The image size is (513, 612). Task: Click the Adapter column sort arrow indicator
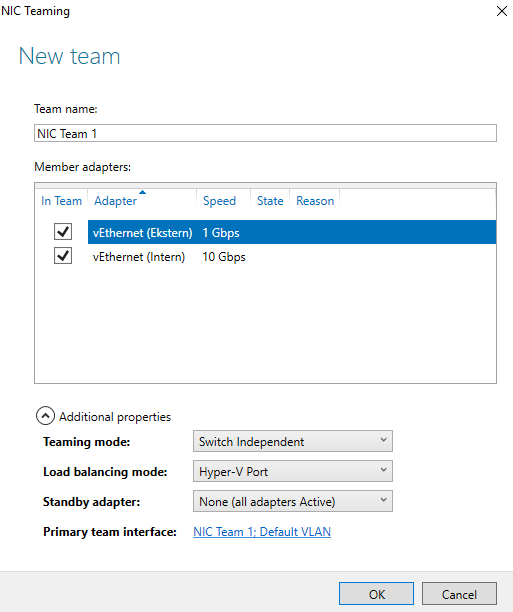pos(142,192)
